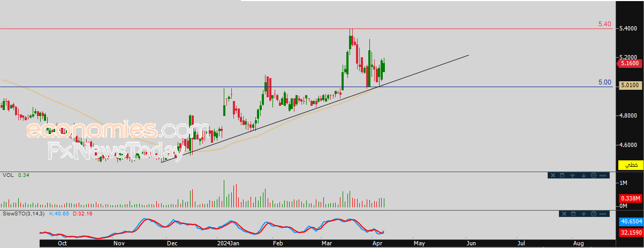The height and width of the screenshot is (248, 644).
Task: Move the VOL panel down
Action: click(x=584, y=175)
